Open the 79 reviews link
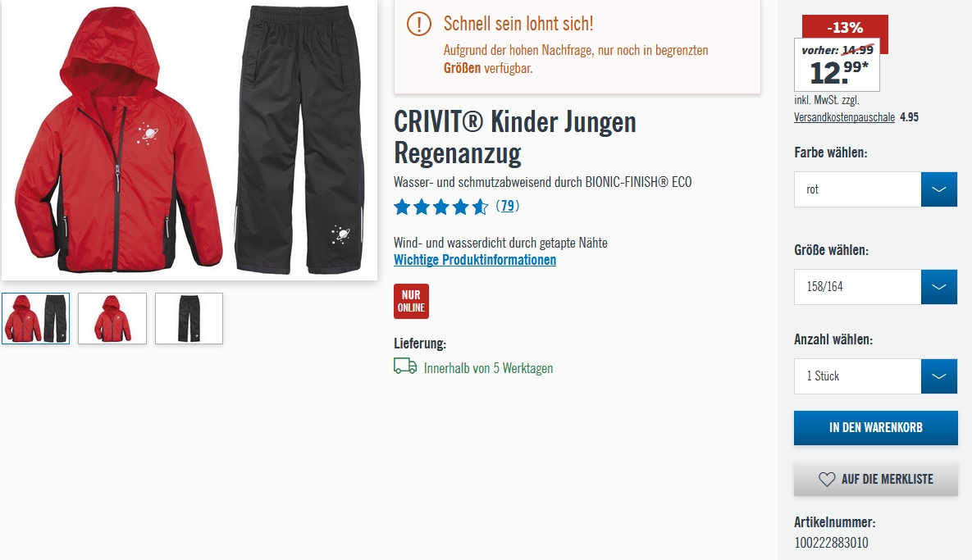 pos(508,206)
